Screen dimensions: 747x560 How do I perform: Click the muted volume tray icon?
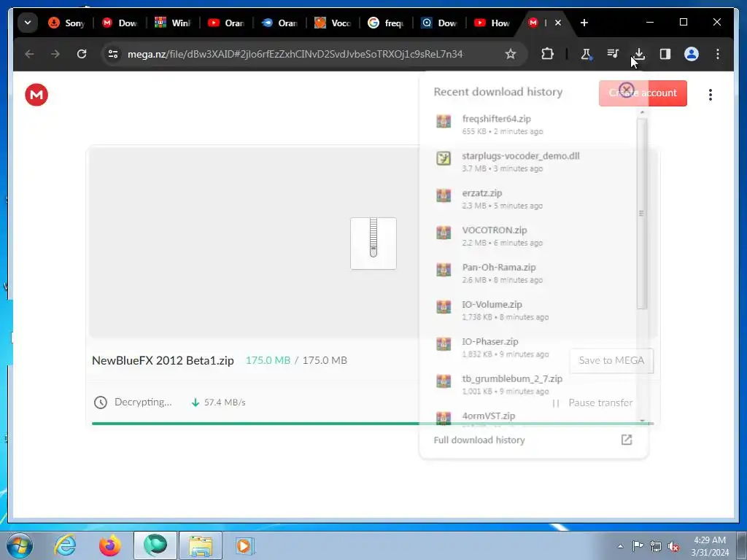pos(673,546)
